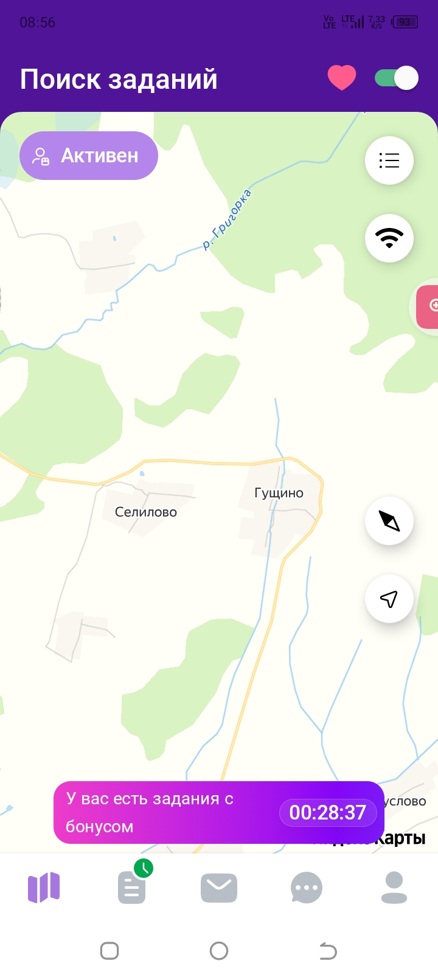Expand the pink side panel tab

point(427,305)
